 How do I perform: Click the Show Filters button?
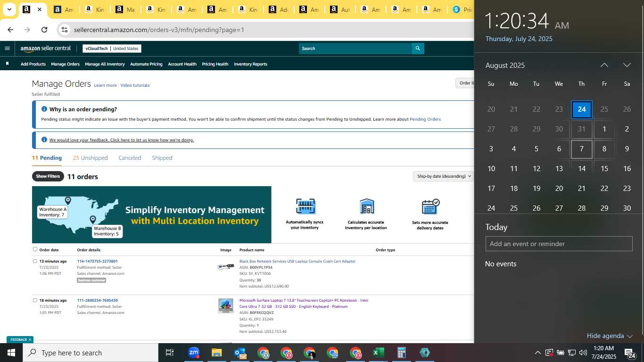tap(48, 176)
